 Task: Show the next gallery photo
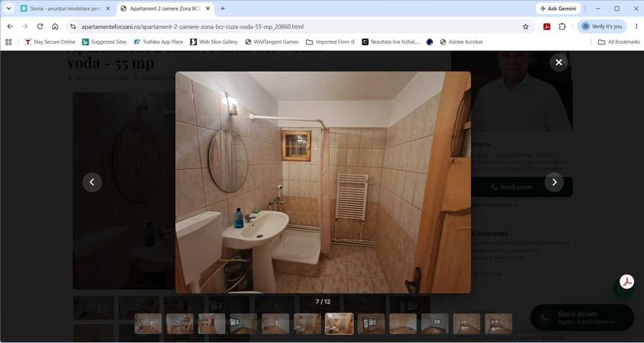coord(554,182)
